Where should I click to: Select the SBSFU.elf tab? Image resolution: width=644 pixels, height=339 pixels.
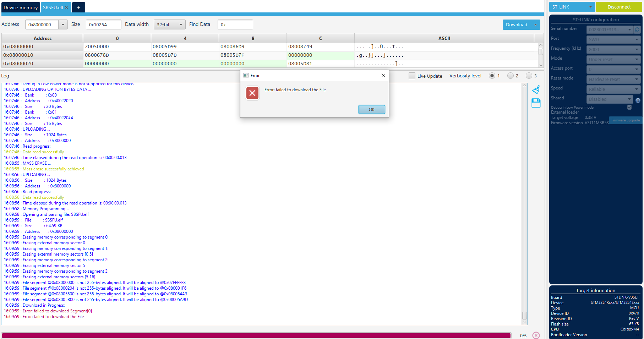pyautogui.click(x=53, y=7)
